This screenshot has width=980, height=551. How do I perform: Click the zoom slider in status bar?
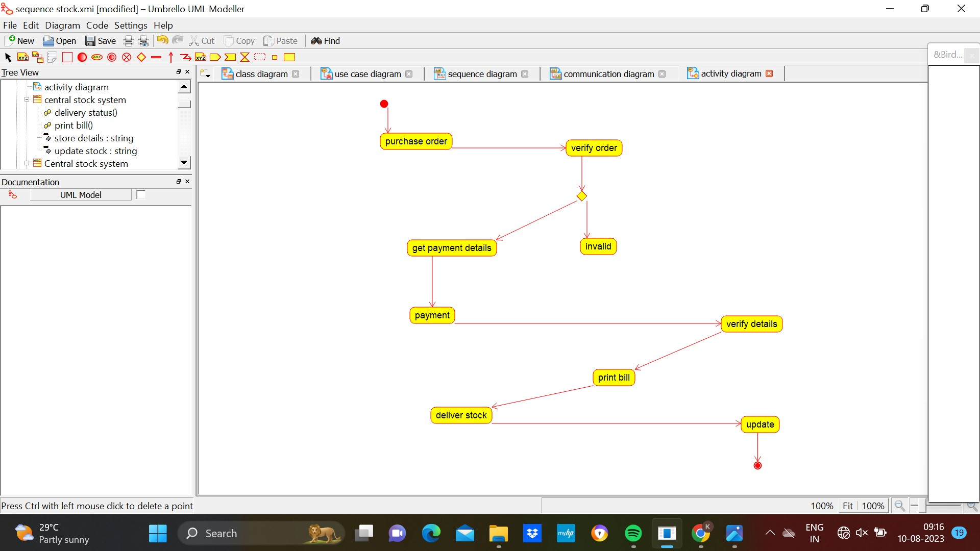[944, 506]
